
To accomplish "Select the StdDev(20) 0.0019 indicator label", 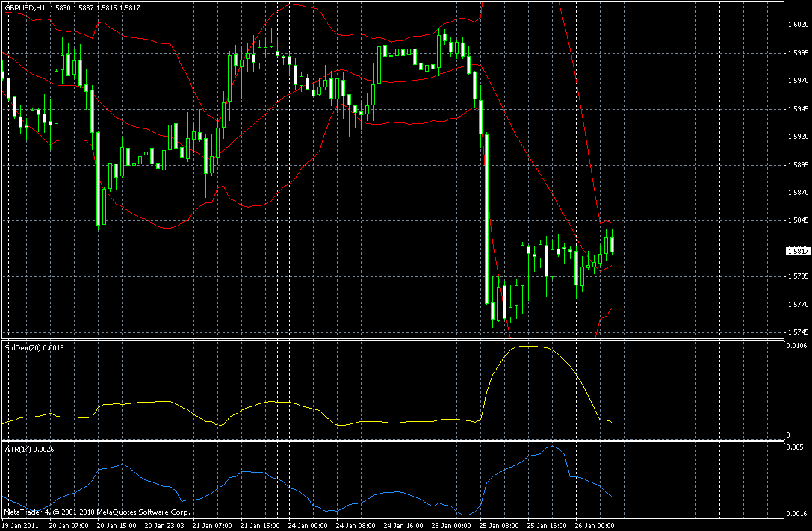I will tap(34, 348).
